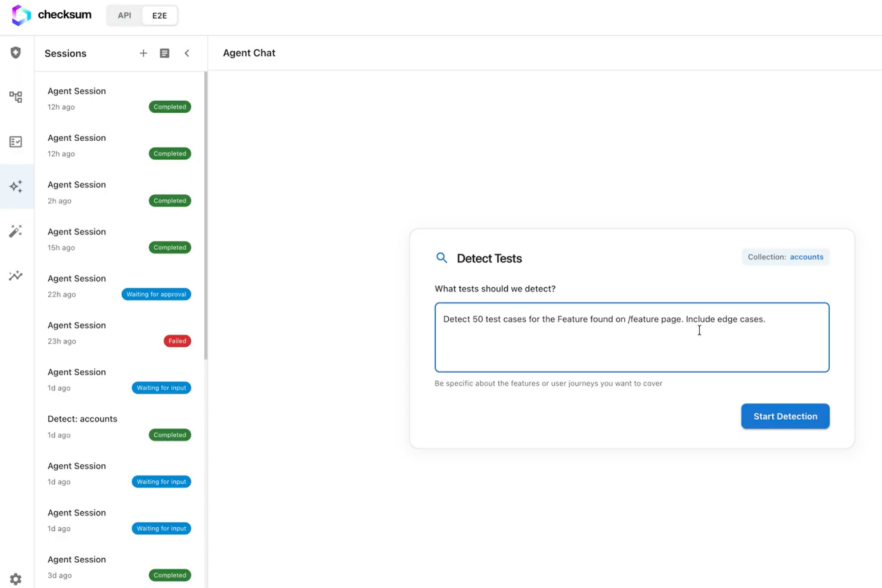882x588 pixels.
Task: Open the analytics trend sidebar icon
Action: pyautogui.click(x=16, y=276)
